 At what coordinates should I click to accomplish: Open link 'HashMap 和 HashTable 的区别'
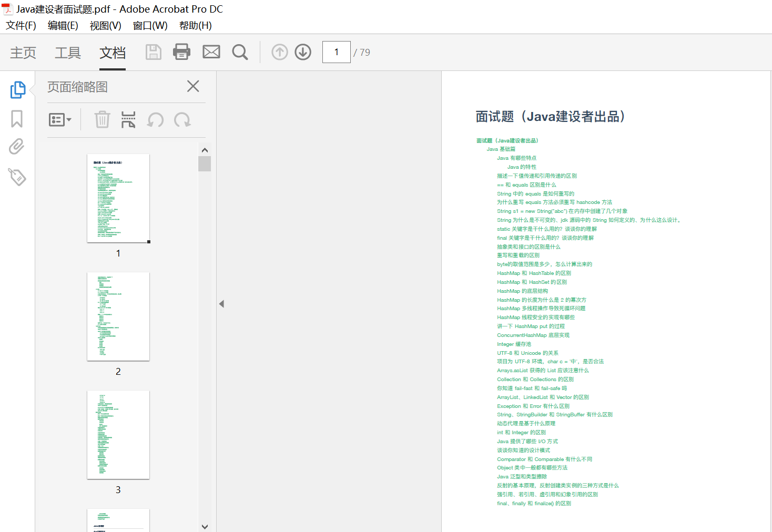pos(534,273)
